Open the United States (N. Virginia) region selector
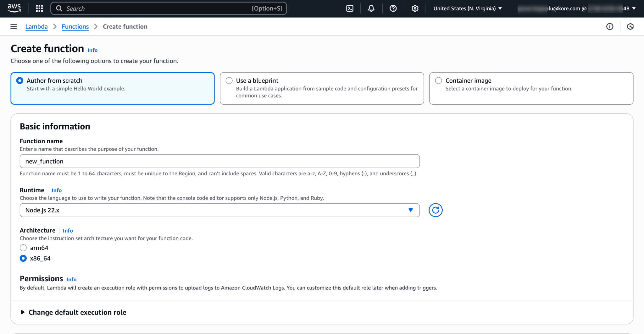This screenshot has height=334, width=644. tap(467, 8)
